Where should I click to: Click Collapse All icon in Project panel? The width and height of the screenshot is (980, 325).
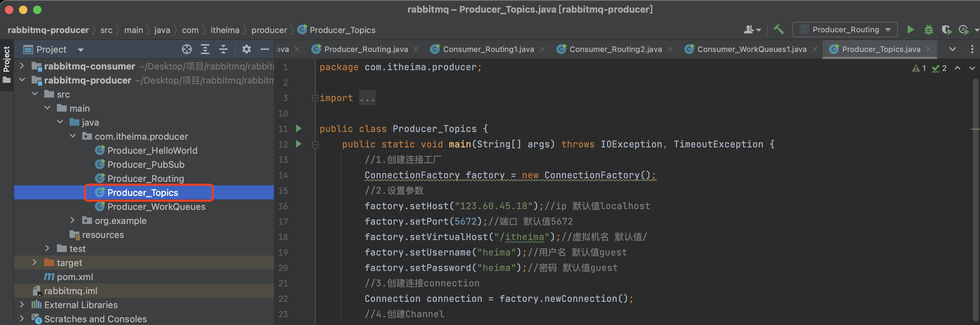tap(223, 49)
